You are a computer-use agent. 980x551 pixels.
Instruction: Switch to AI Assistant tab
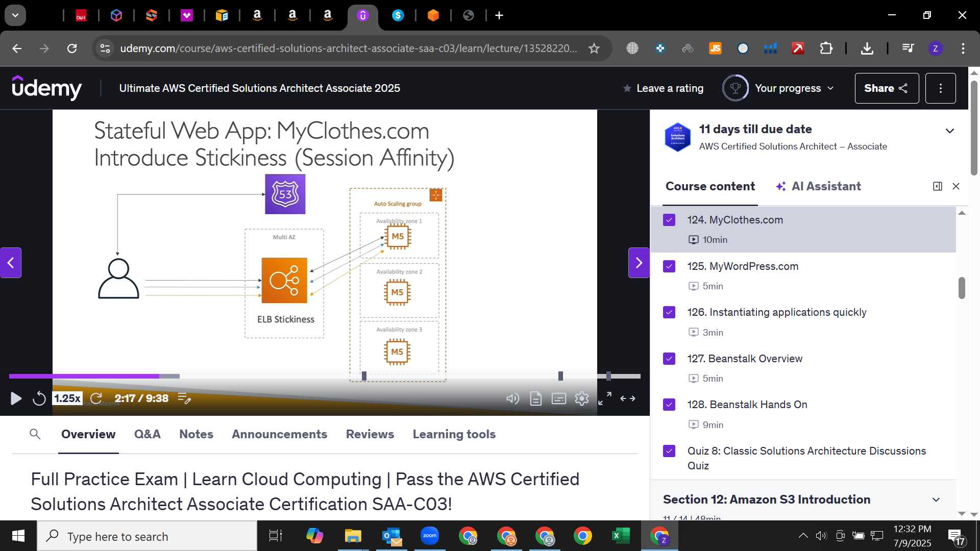(x=818, y=186)
